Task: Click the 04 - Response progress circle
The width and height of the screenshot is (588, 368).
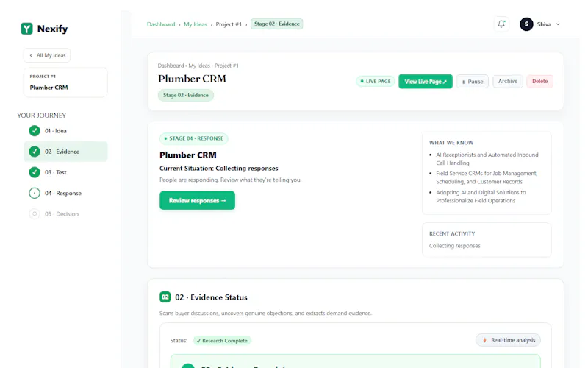Action: click(35, 193)
